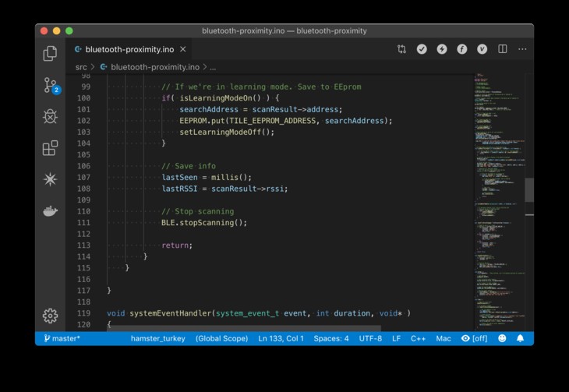Expand the breadcrumb symbol ellipsis
569x392 pixels.
tap(213, 67)
